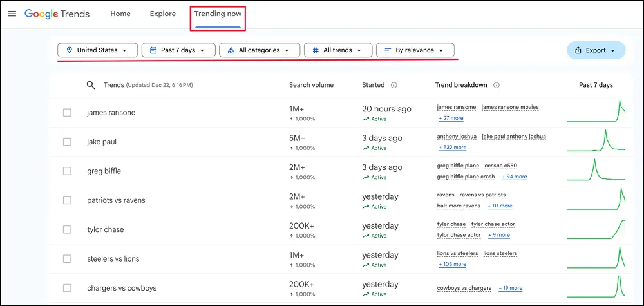Click + 111 more for patriots vs ravens
The height and width of the screenshot is (306, 644).
(x=500, y=206)
